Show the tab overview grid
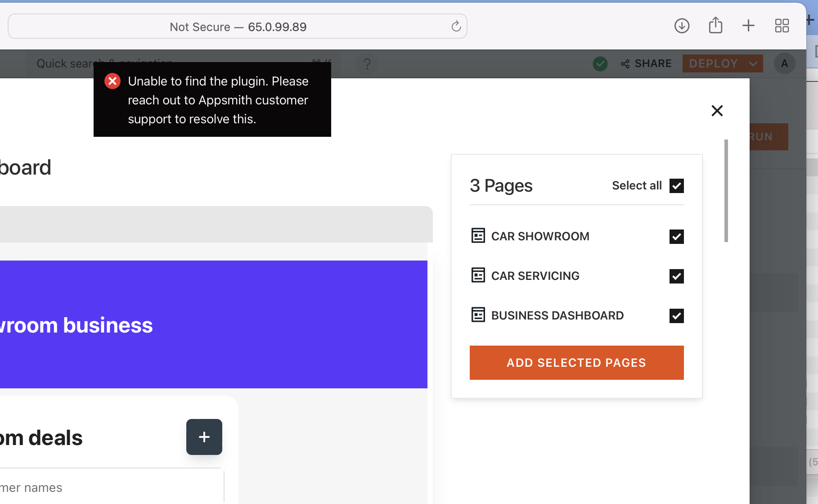This screenshot has width=818, height=504. [782, 26]
